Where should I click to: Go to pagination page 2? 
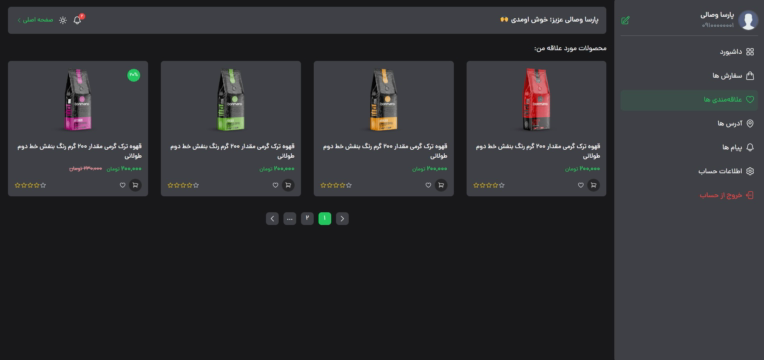[x=307, y=218]
